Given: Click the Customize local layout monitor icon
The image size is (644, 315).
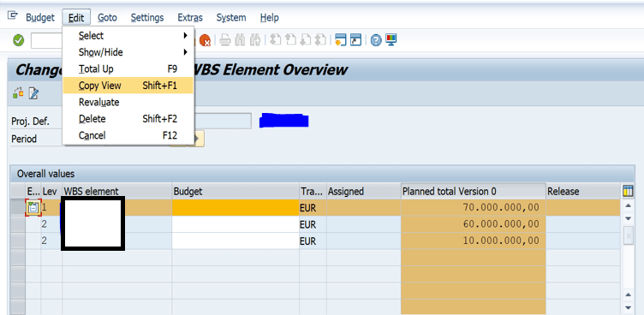Looking at the screenshot, I should pyautogui.click(x=391, y=40).
